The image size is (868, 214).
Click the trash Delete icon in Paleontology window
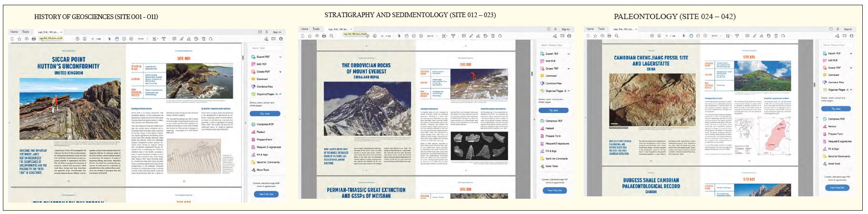click(776, 36)
